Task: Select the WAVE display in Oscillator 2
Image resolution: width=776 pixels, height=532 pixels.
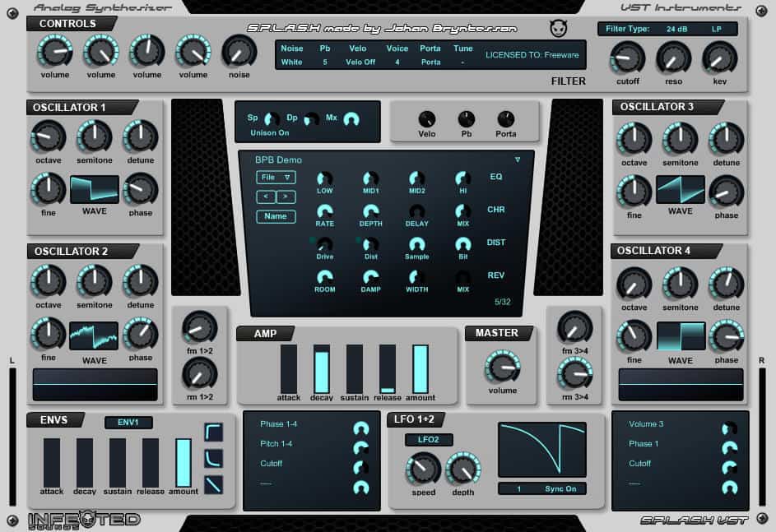Action: coord(94,335)
